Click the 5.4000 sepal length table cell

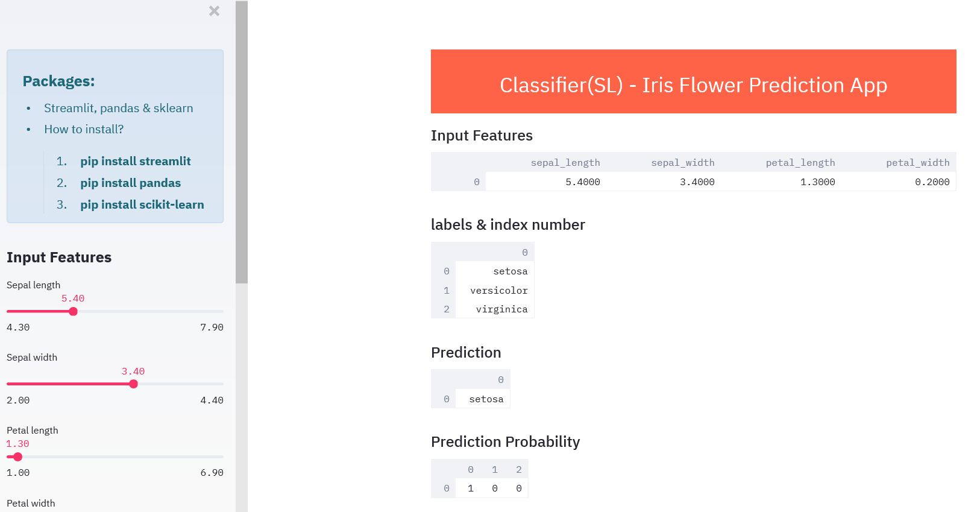pos(582,182)
